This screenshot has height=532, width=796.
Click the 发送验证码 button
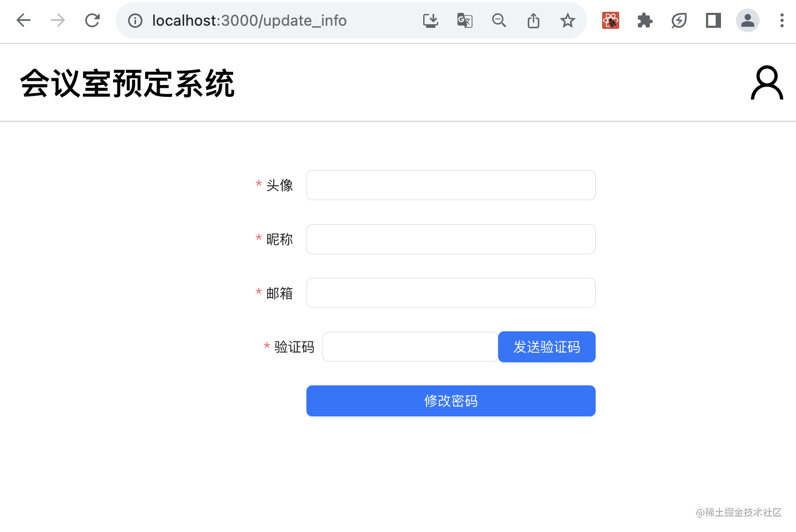coord(547,347)
